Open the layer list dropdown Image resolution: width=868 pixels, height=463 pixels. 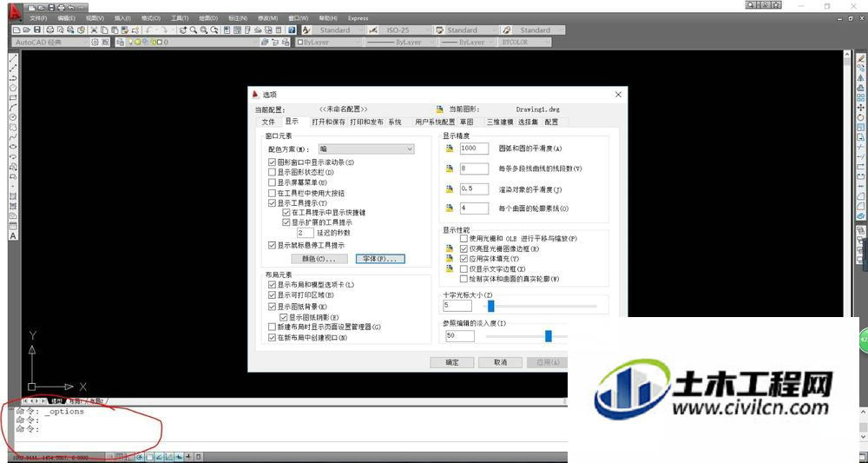(194, 42)
